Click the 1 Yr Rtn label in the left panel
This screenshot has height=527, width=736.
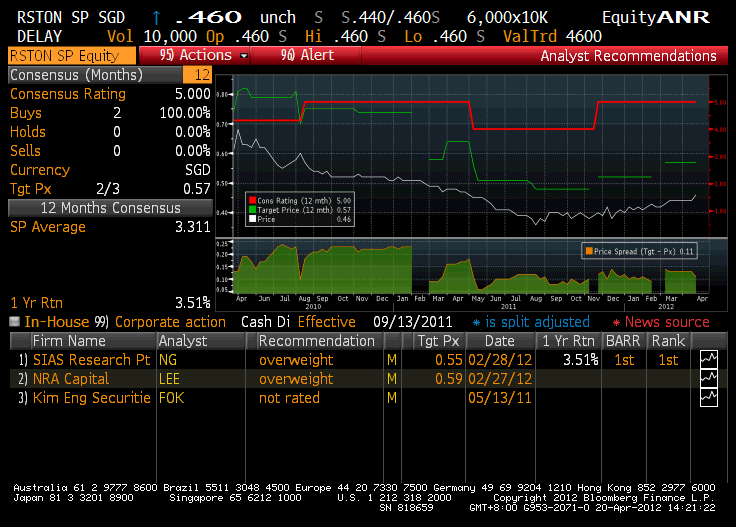37,303
